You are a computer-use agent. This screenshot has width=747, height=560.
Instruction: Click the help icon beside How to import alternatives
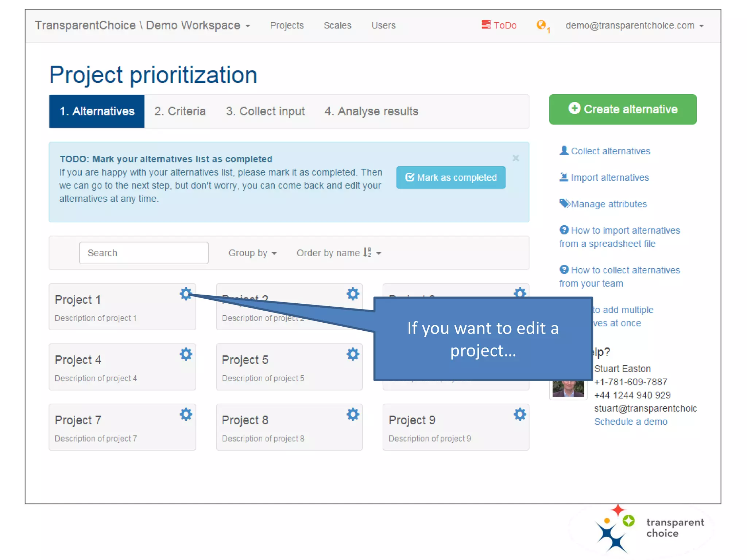tap(564, 230)
